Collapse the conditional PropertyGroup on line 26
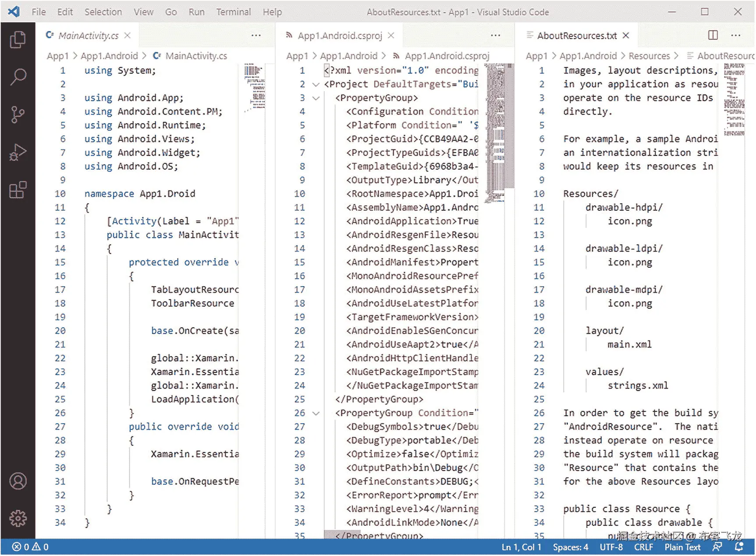 point(316,413)
